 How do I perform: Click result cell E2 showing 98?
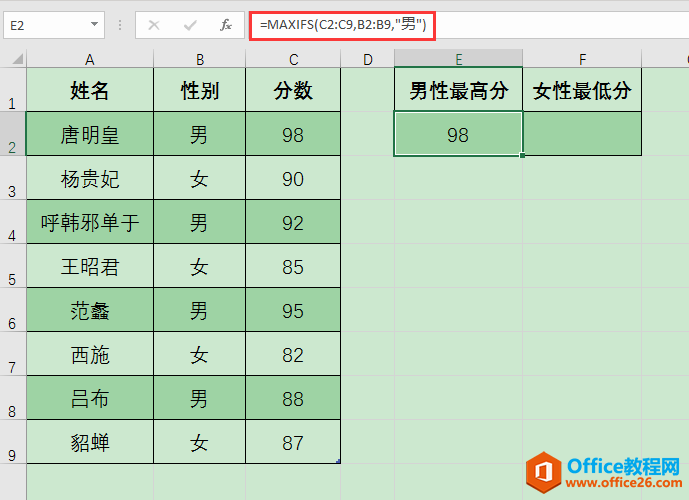tap(458, 134)
